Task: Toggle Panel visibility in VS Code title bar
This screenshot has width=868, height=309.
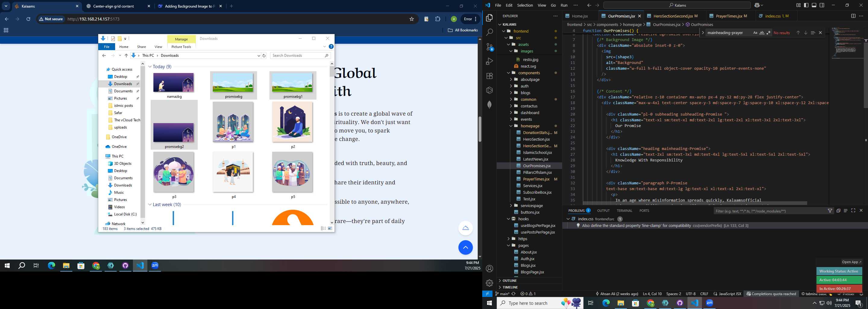Action: tap(814, 5)
